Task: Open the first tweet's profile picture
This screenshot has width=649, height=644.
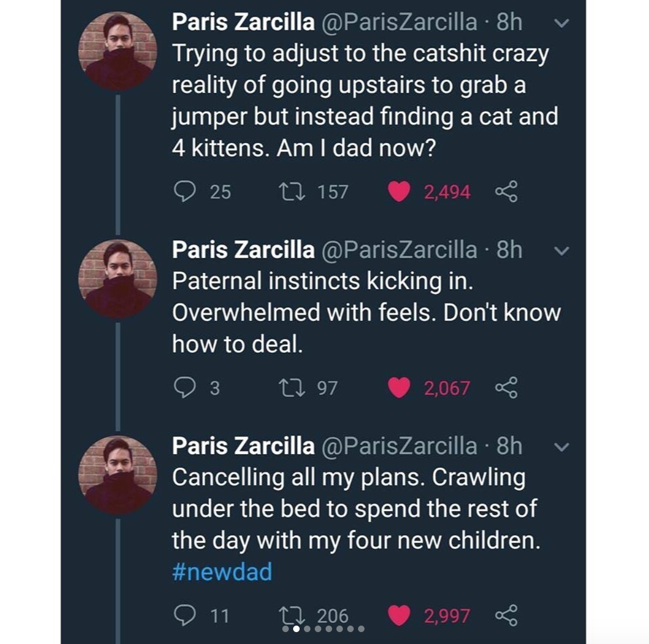Action: coord(118,51)
